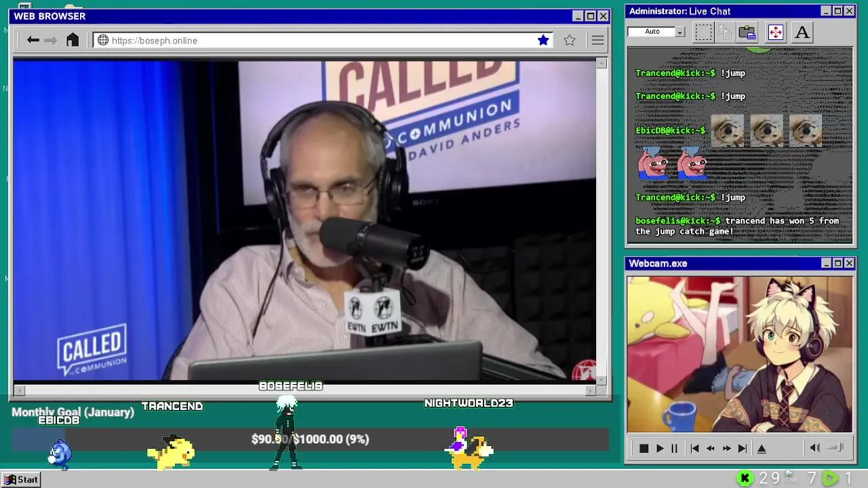The height and width of the screenshot is (488, 868).
Task: Click the boseph.online address field
Action: pyautogui.click(x=323, y=40)
